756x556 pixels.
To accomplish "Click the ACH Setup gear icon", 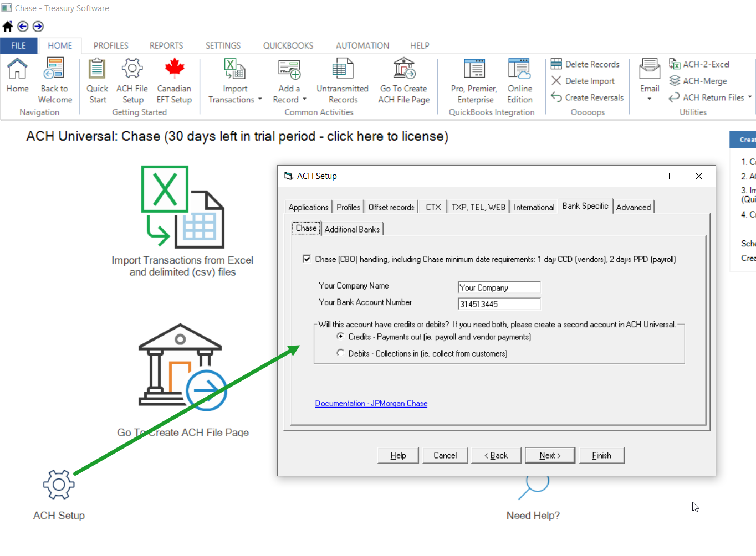I will (x=59, y=485).
